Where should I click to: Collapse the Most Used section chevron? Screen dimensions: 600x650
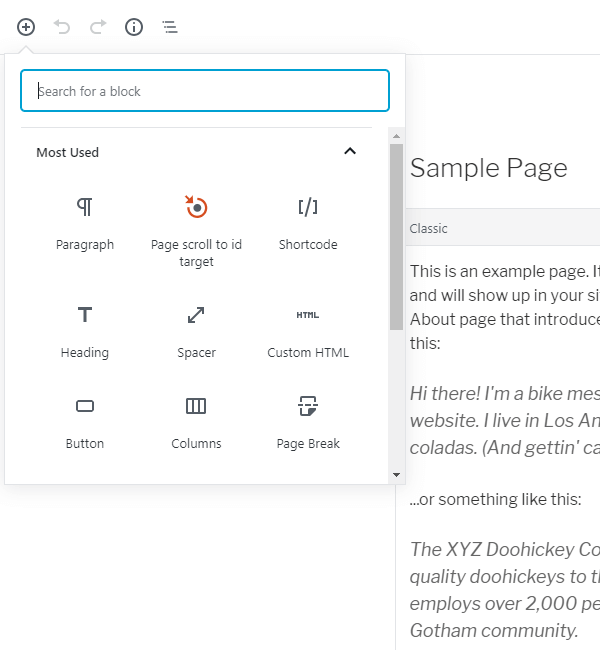(349, 152)
